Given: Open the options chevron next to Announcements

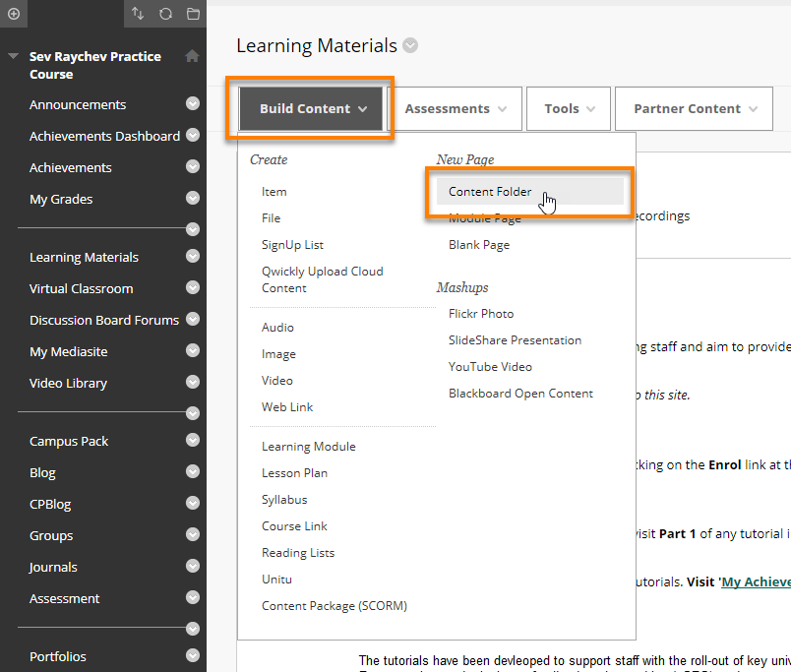Looking at the screenshot, I should pos(193,104).
